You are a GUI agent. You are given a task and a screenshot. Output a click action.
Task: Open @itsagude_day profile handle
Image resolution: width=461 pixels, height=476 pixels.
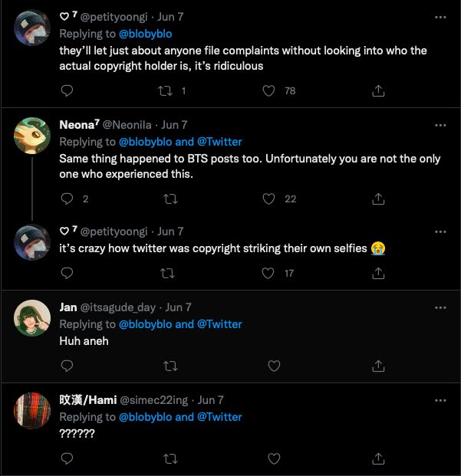click(x=123, y=307)
